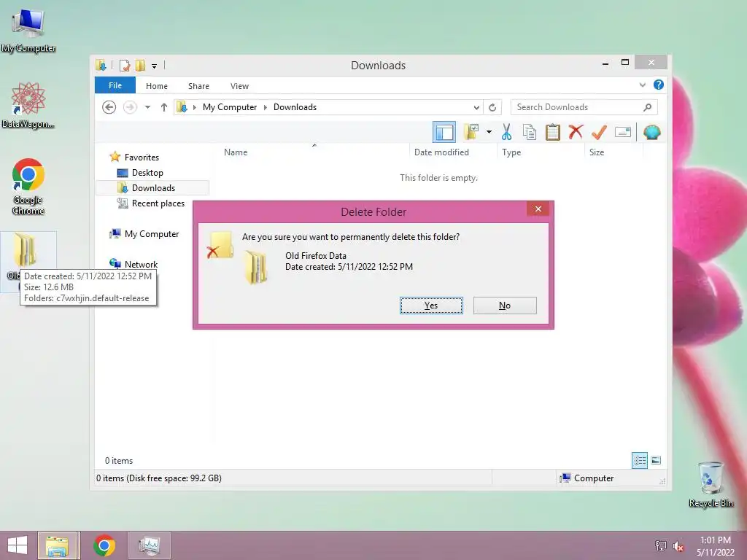
Task: Toggle the navigation pane layout icon
Action: tap(444, 133)
